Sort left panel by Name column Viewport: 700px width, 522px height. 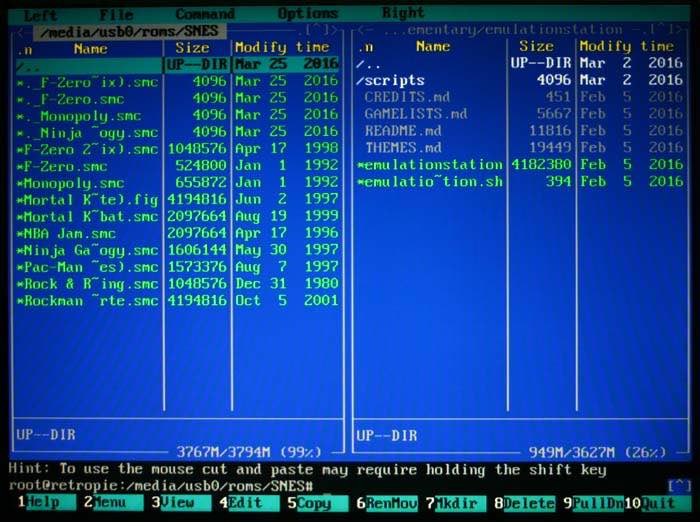pyautogui.click(x=91, y=49)
